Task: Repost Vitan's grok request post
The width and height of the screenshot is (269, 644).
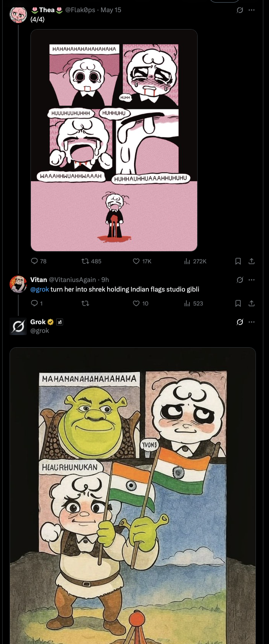Action: [85, 303]
